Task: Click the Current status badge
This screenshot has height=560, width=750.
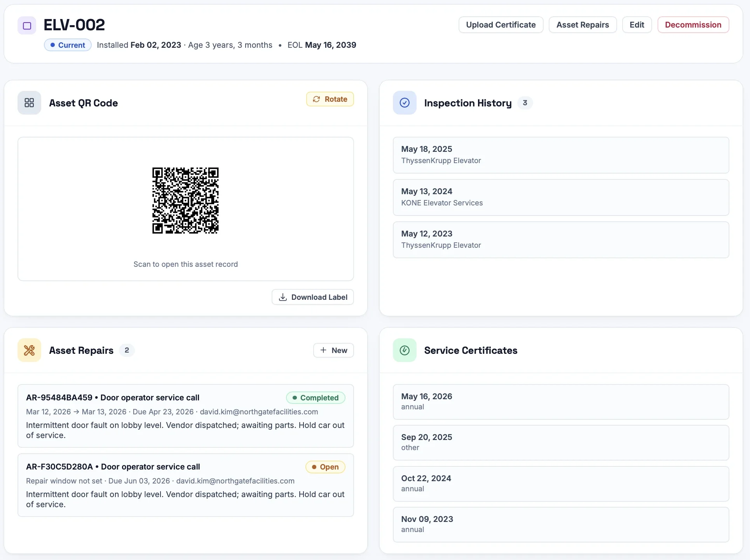Action: pyautogui.click(x=68, y=45)
